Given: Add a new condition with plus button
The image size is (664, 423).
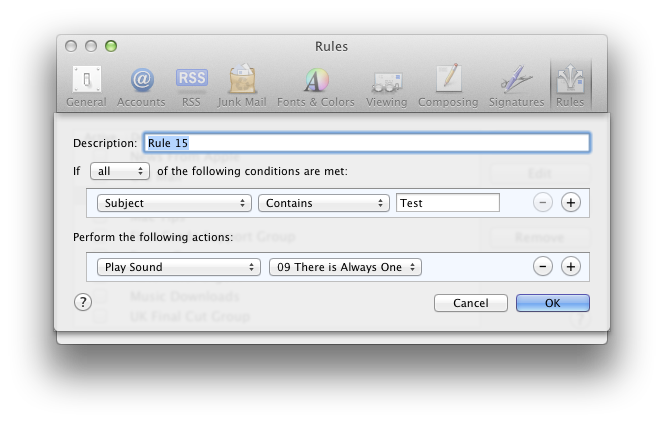Looking at the screenshot, I should (570, 202).
